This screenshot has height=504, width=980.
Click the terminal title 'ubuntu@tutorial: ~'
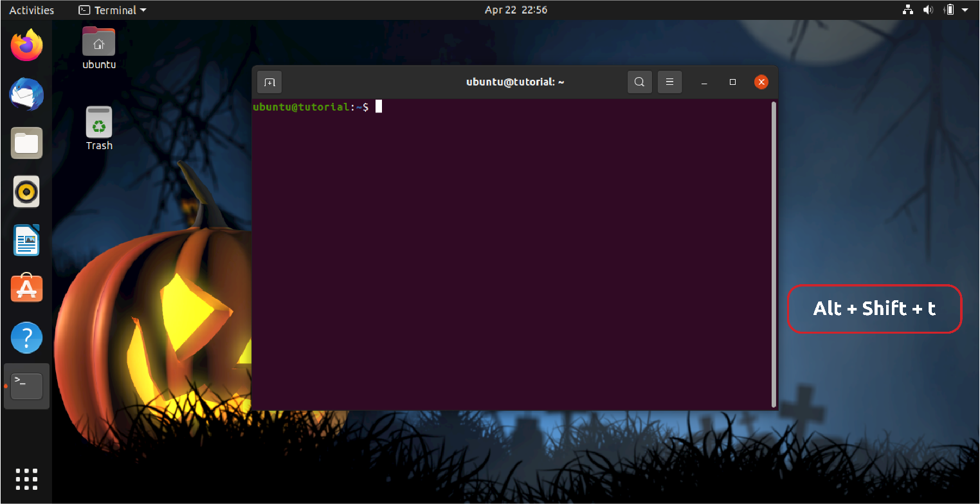(x=515, y=82)
